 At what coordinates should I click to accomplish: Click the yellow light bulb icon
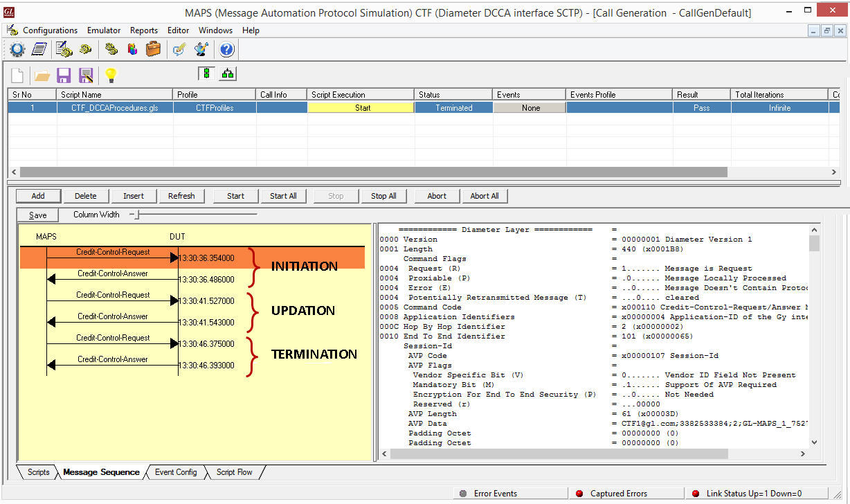coord(110,75)
